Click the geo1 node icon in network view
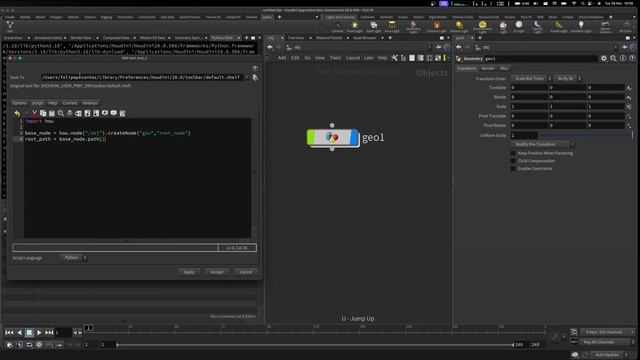Viewport: 640px width, 360px height. [332, 137]
